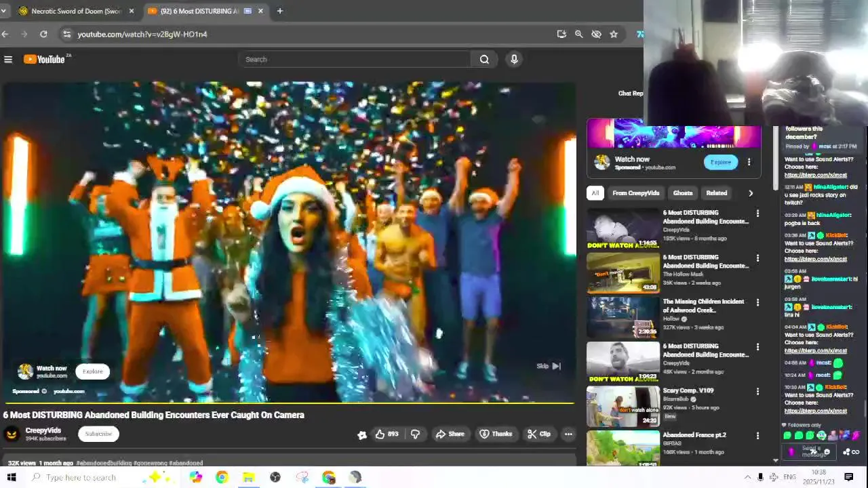Screen dimensions: 868x488
Task: Open options menu for the 48K views video
Action: 757,347
